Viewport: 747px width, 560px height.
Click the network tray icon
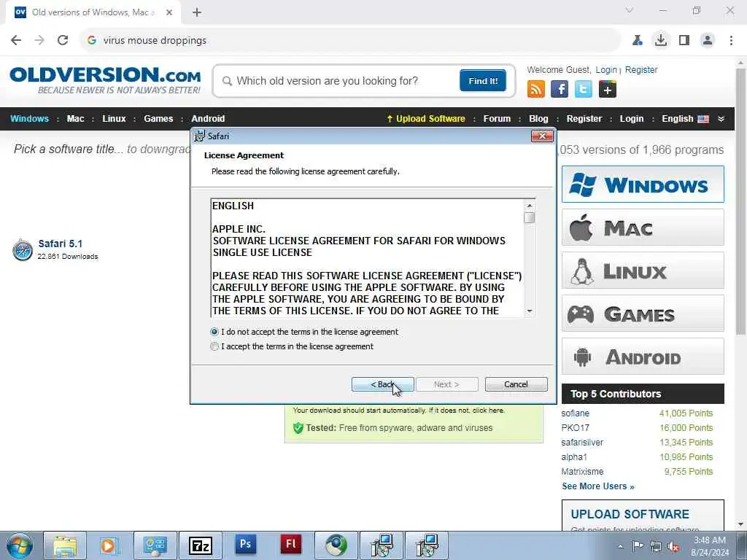(x=656, y=547)
